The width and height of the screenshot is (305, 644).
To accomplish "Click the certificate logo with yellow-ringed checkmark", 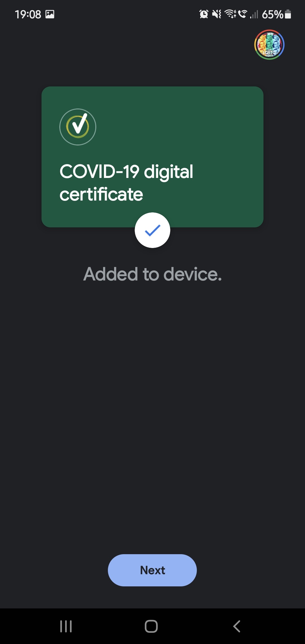I will pos(78,127).
